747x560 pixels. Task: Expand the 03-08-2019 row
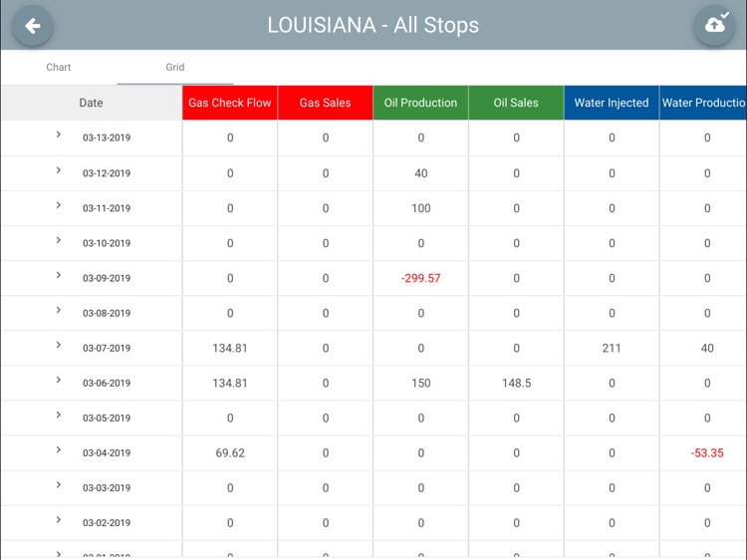tap(59, 310)
